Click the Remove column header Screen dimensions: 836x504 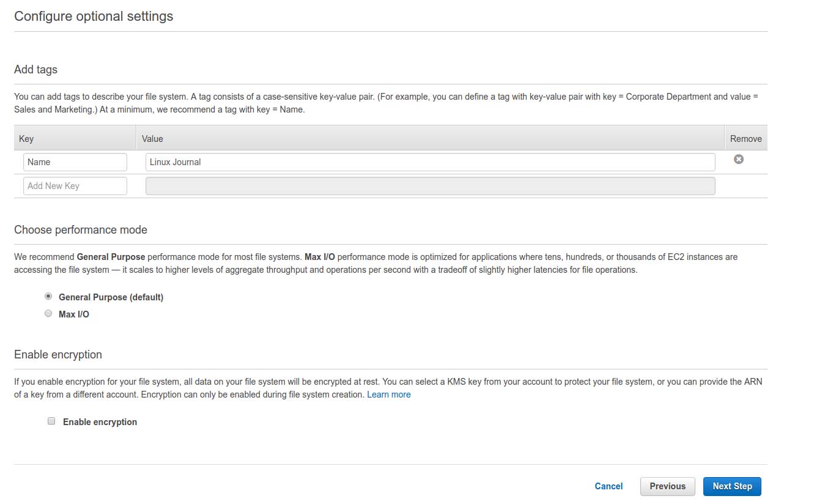(x=745, y=139)
